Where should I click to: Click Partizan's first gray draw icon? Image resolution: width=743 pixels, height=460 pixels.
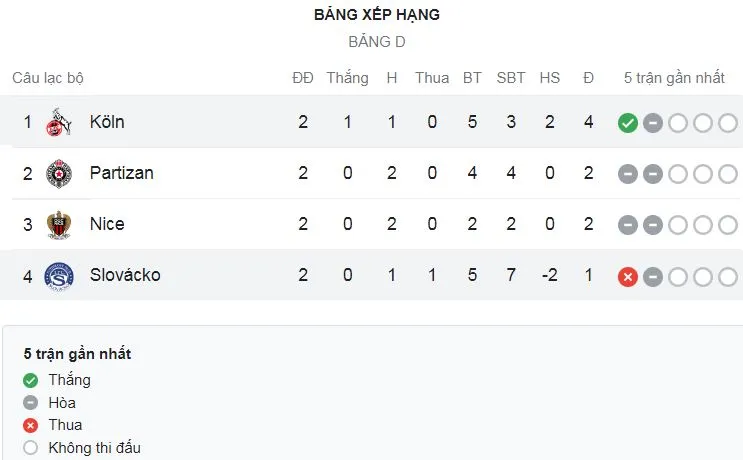point(628,173)
